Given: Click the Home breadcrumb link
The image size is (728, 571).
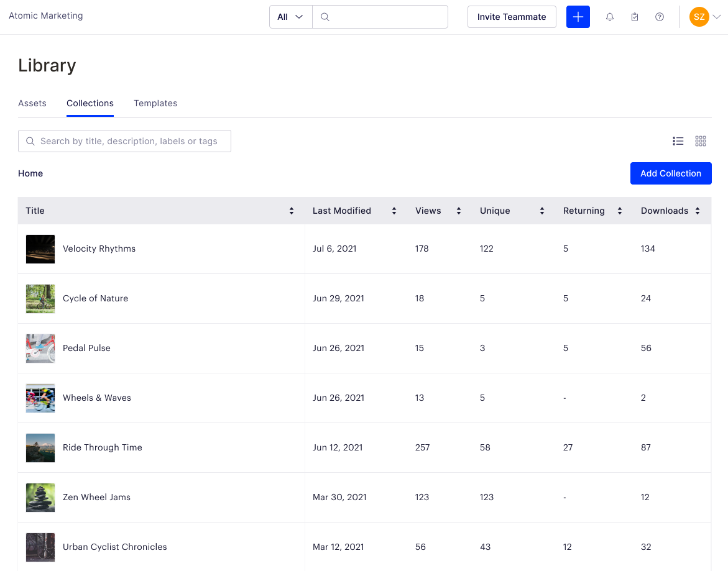Looking at the screenshot, I should (x=30, y=173).
